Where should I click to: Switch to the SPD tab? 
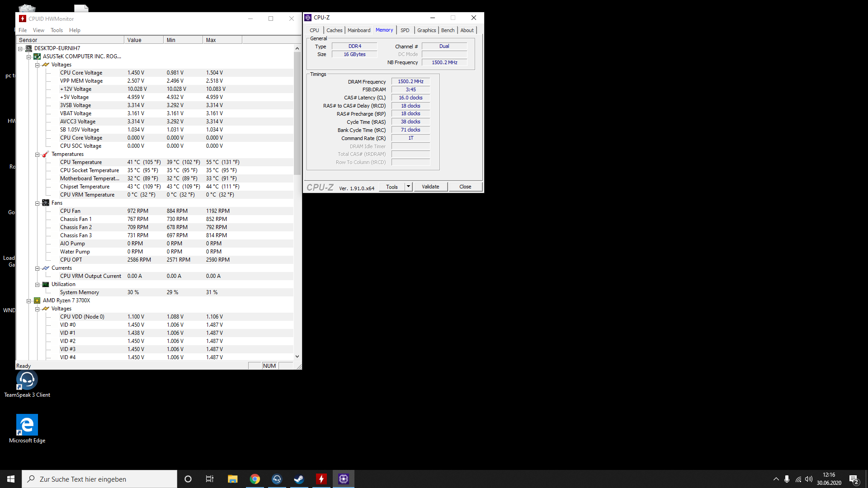(405, 30)
